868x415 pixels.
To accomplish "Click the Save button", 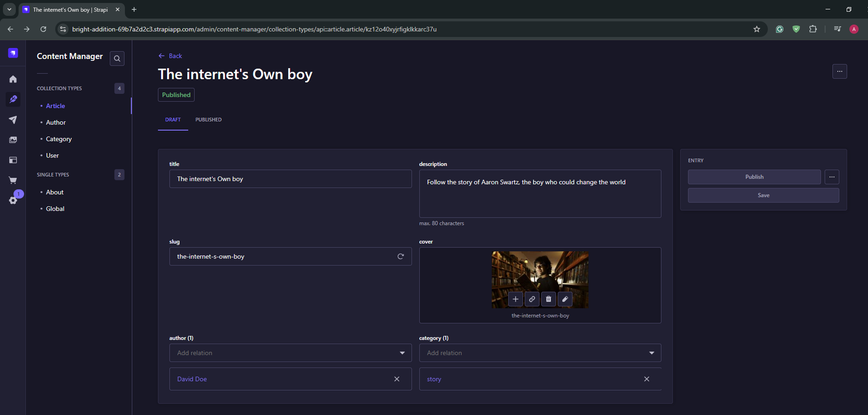I will [763, 195].
